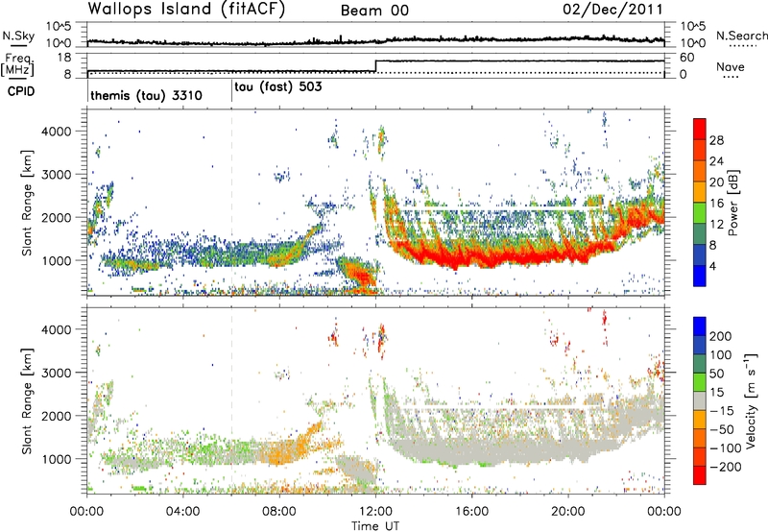Viewport: 768px width, 532px height.
Task: Click the Time UT axis title
Action: [x=375, y=526]
